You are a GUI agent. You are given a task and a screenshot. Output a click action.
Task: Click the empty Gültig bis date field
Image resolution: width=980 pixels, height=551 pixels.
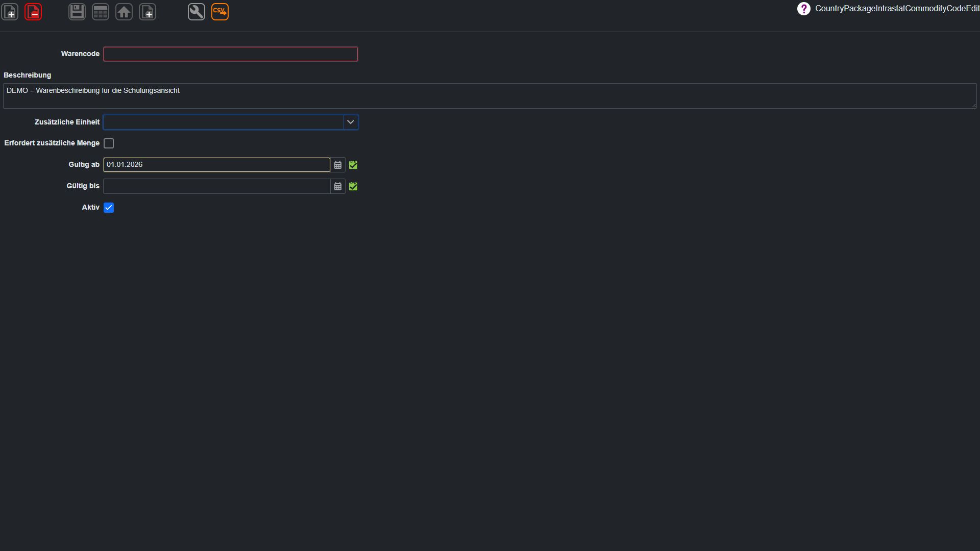217,186
